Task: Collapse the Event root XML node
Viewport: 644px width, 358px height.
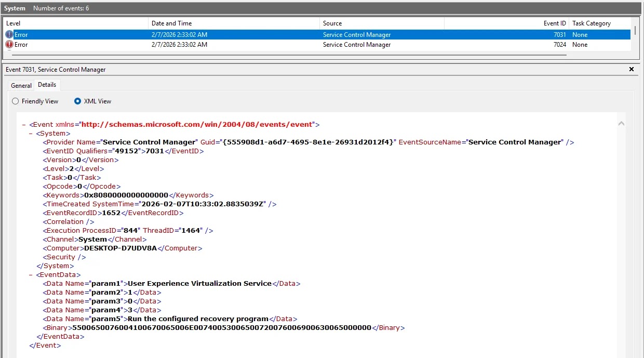Action: point(24,125)
